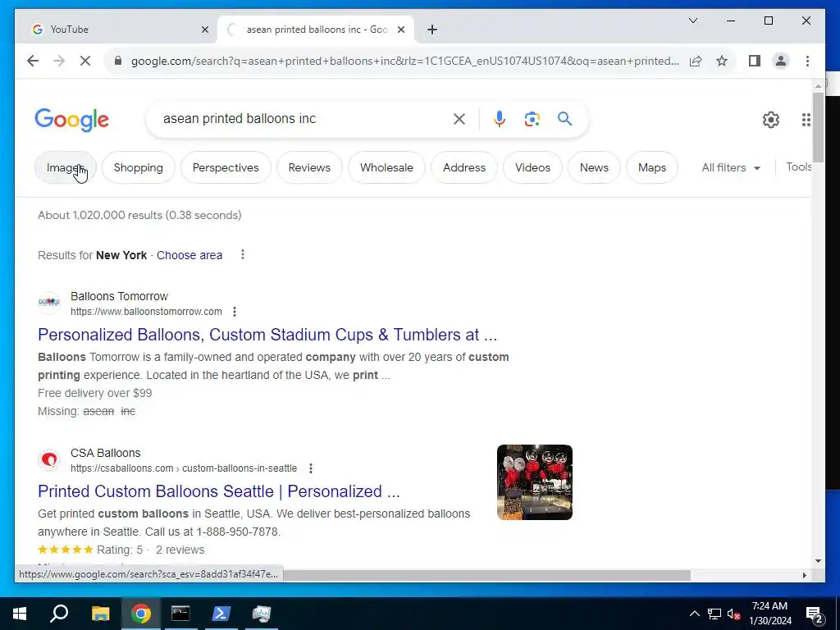Image resolution: width=840 pixels, height=630 pixels.
Task: Close the asean printed balloons tab
Action: tap(400, 30)
